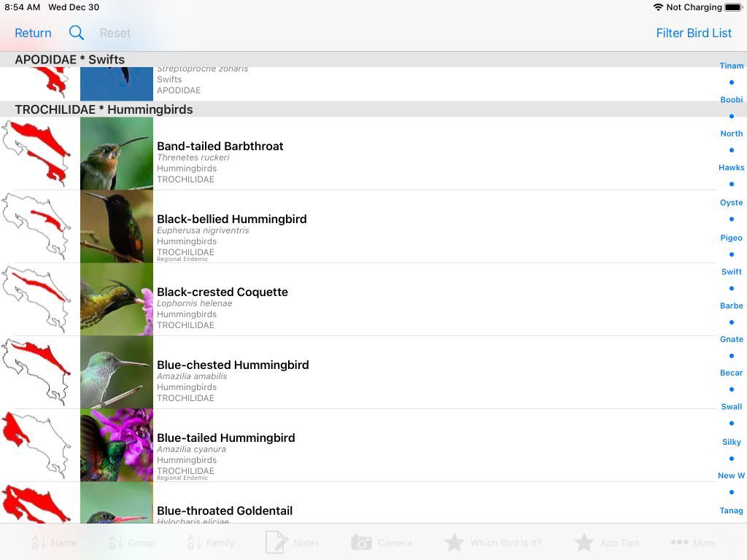Jump to Hawks in the index

click(x=731, y=167)
